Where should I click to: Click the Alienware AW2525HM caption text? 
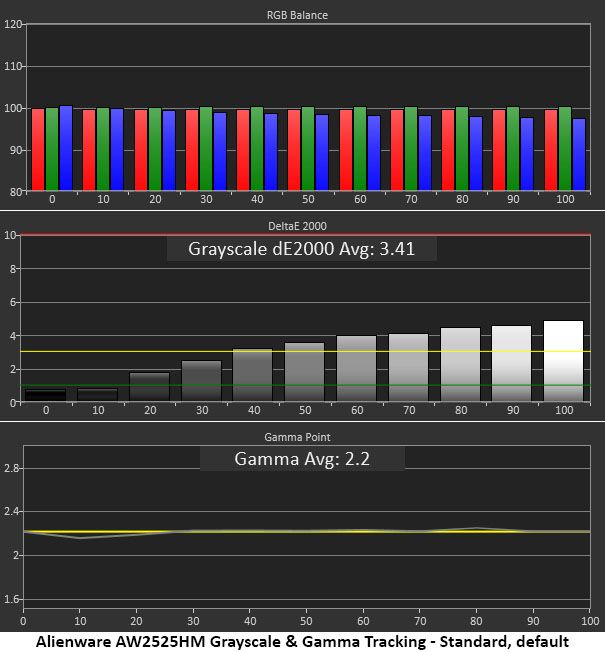pos(302,642)
